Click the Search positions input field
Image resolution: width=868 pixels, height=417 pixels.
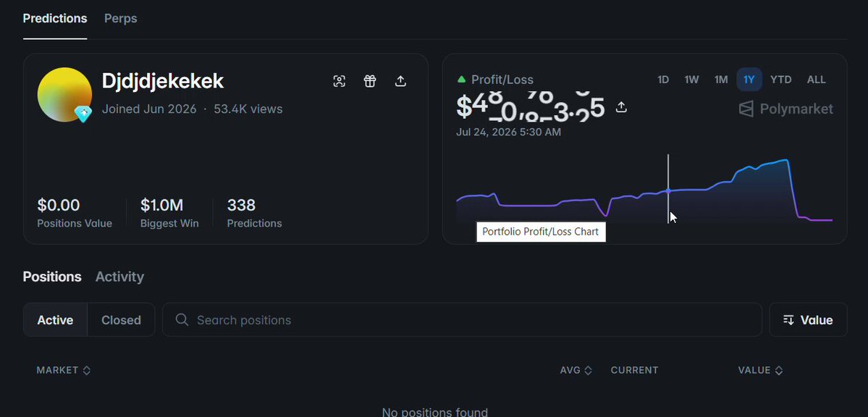point(462,319)
